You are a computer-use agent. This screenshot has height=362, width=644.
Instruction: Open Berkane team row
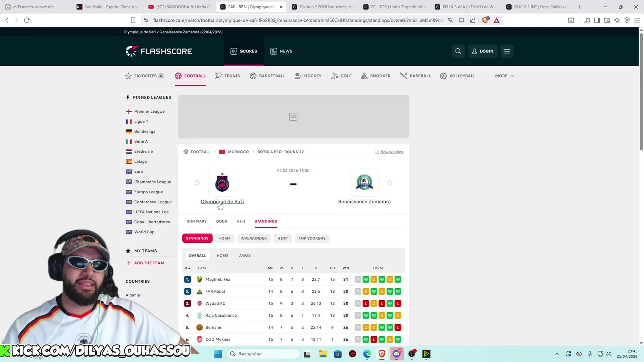(293, 327)
